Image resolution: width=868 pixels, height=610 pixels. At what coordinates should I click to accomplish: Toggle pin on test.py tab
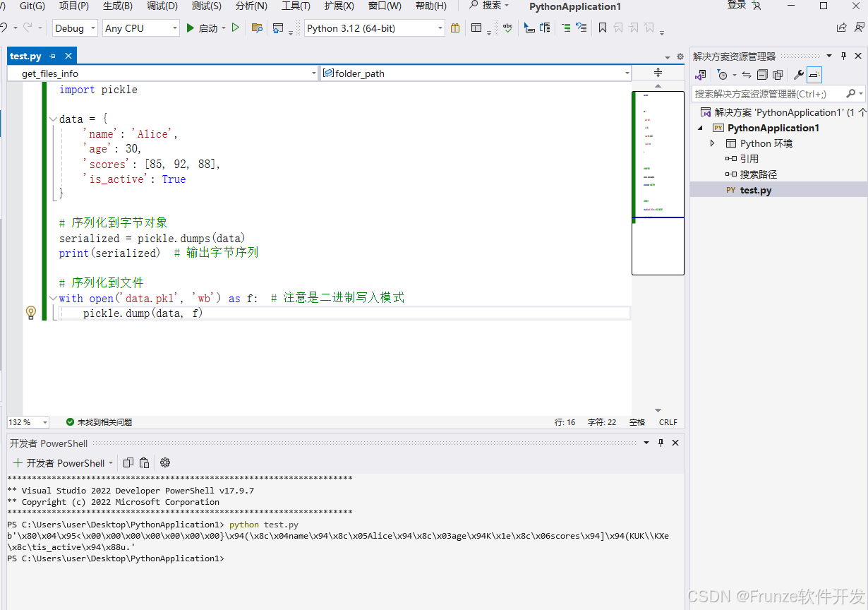[x=52, y=56]
